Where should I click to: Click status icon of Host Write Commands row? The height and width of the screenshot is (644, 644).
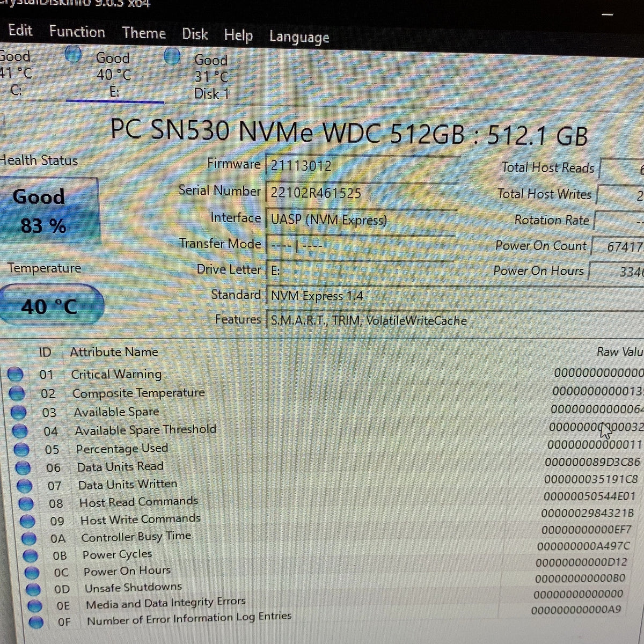(x=28, y=521)
